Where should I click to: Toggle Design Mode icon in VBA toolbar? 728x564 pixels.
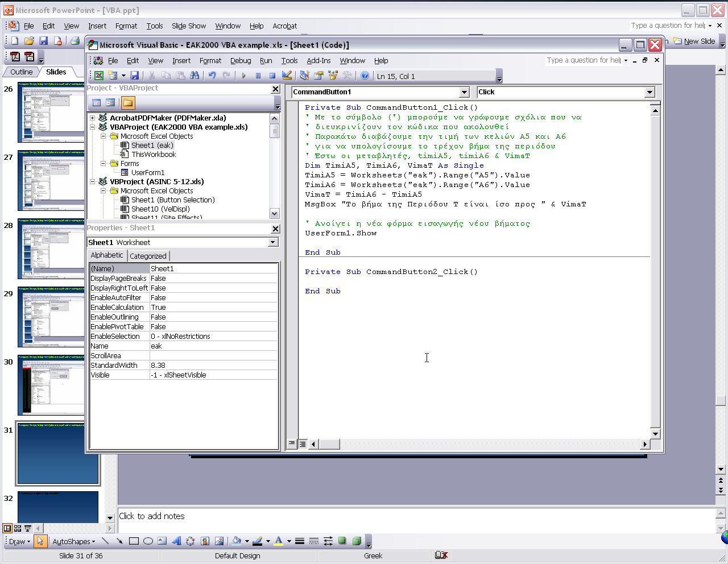[287, 76]
